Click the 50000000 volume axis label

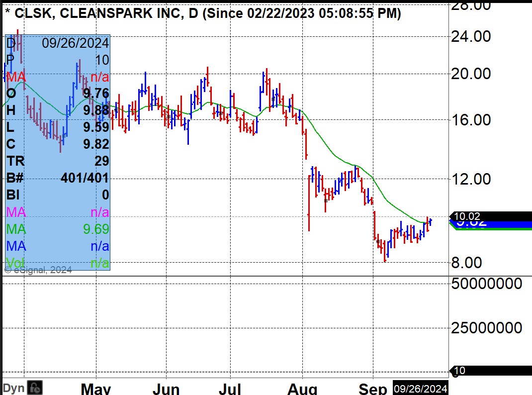[487, 284]
